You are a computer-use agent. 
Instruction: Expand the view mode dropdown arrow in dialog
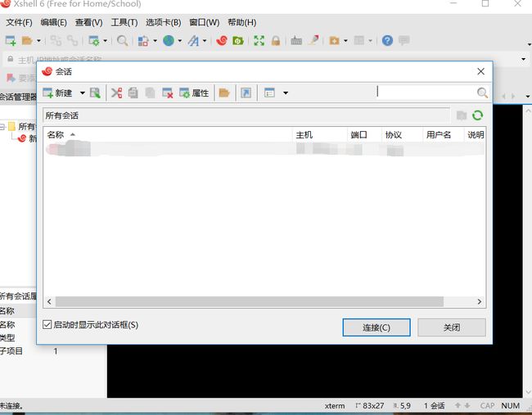tap(286, 92)
